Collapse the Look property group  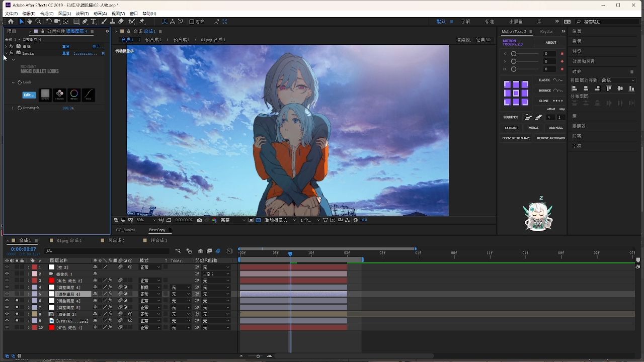pyautogui.click(x=13, y=82)
